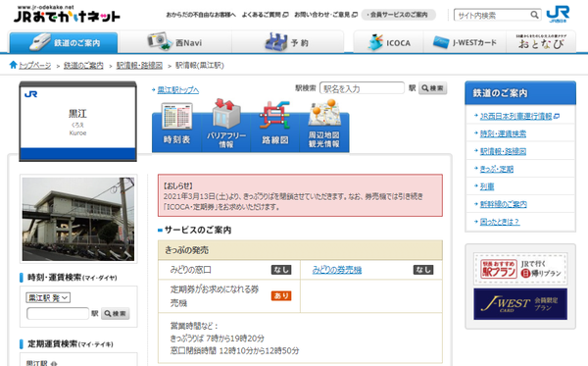Expand the 黒江駅 発 dropdown
This screenshot has height=366, width=588.
tap(48, 297)
